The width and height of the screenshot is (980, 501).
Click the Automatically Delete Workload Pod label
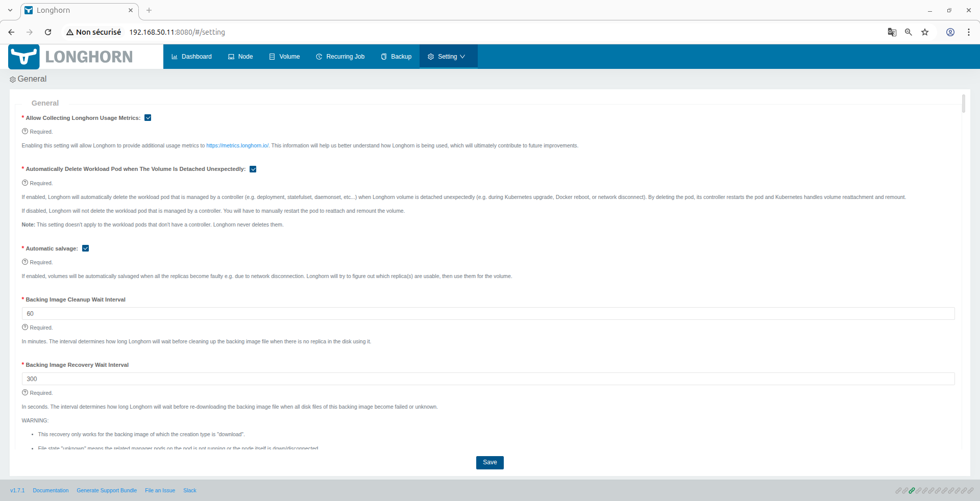point(136,169)
